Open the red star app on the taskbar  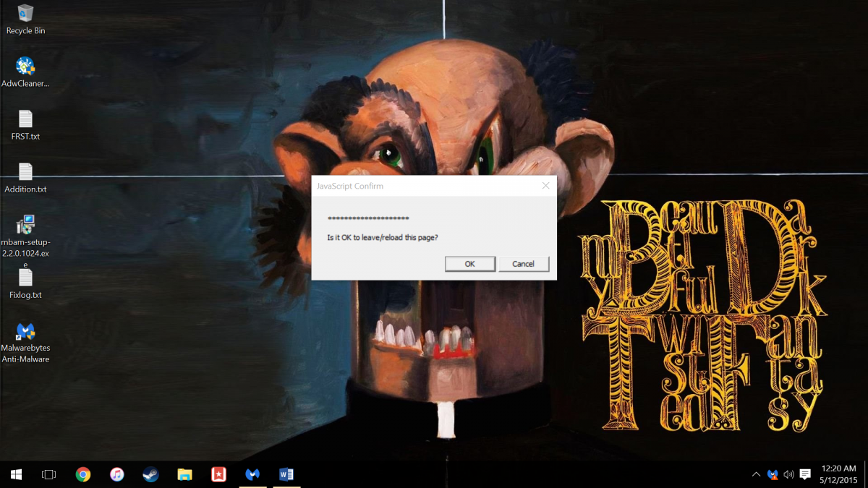pyautogui.click(x=218, y=474)
